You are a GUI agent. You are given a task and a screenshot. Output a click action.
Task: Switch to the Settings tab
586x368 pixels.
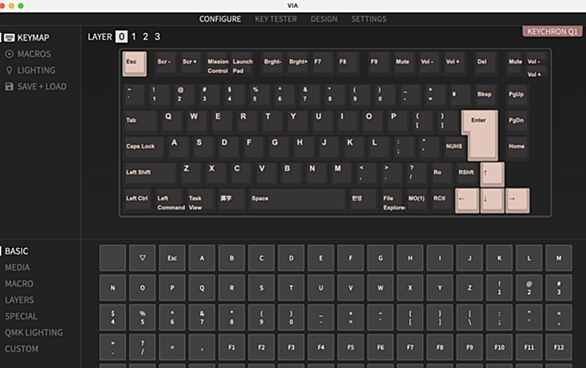(368, 19)
